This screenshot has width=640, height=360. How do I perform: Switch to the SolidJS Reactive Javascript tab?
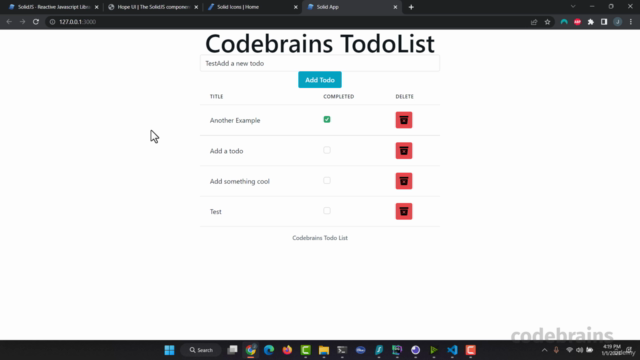click(53, 7)
